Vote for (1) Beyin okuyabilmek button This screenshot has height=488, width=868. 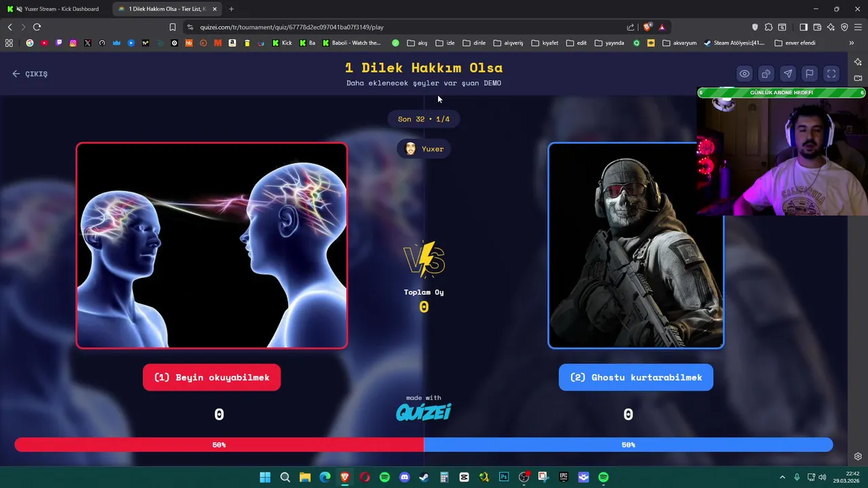pos(212,378)
